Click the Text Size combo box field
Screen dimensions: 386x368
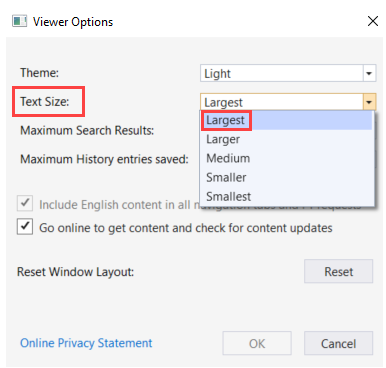pyautogui.click(x=288, y=102)
